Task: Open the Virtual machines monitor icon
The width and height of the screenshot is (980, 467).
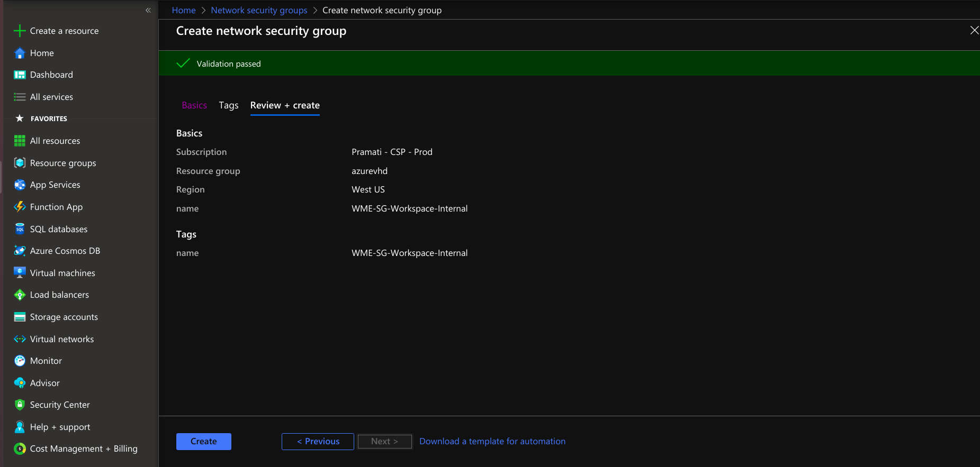Action: tap(20, 273)
